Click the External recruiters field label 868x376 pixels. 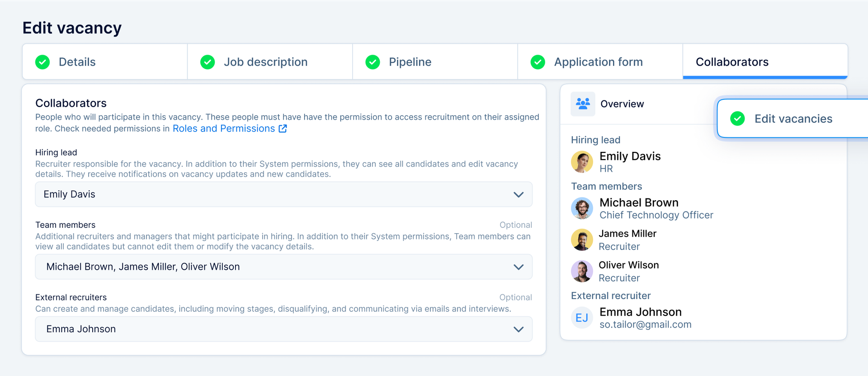pos(71,297)
